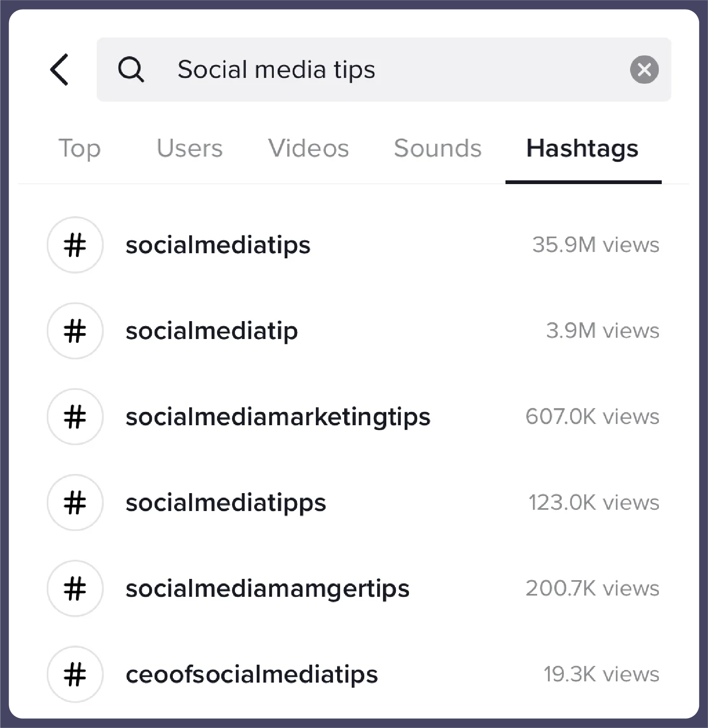
Task: Click the '607.0K views' count
Action: (x=593, y=416)
